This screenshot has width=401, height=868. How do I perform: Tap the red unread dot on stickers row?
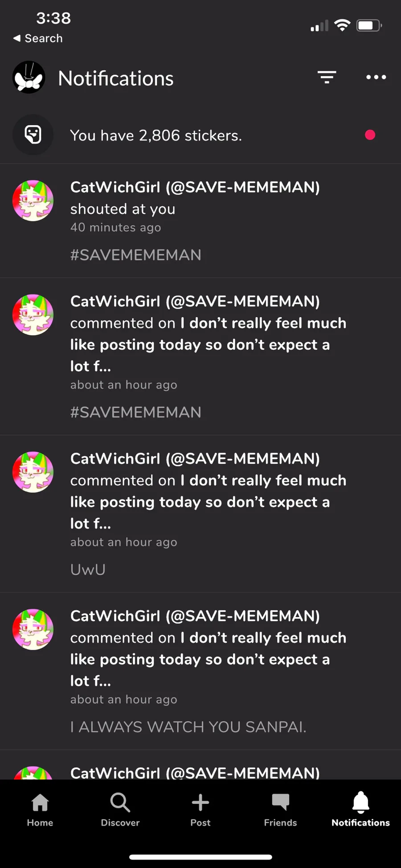click(x=370, y=135)
